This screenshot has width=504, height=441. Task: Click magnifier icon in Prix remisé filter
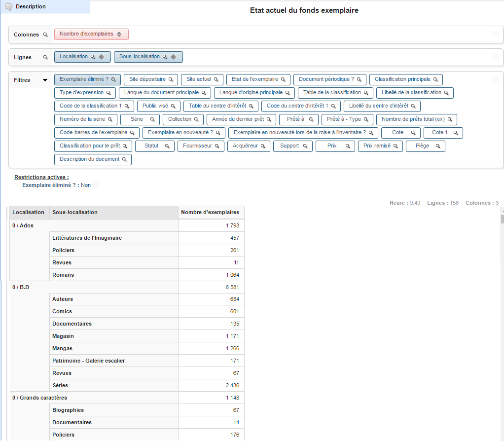(x=395, y=146)
